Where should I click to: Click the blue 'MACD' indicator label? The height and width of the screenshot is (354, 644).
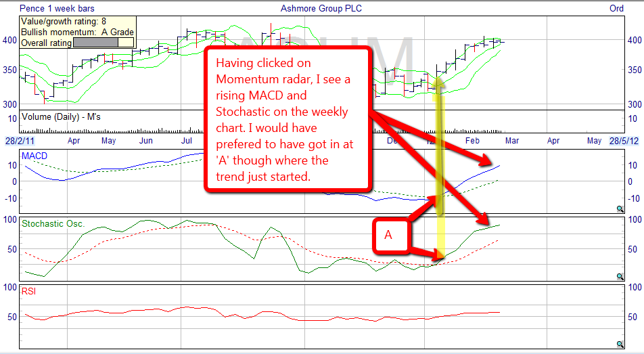click(x=34, y=156)
